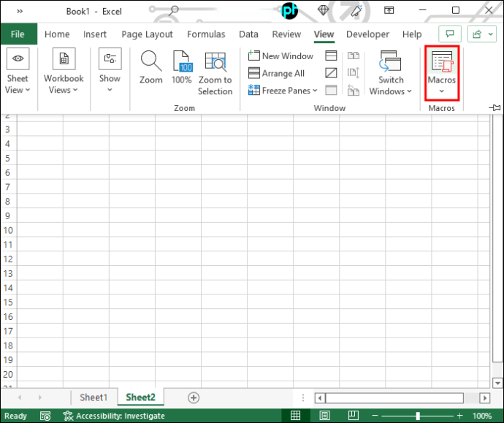Switch to Page Break Preview button
The height and width of the screenshot is (423, 504).
click(354, 416)
